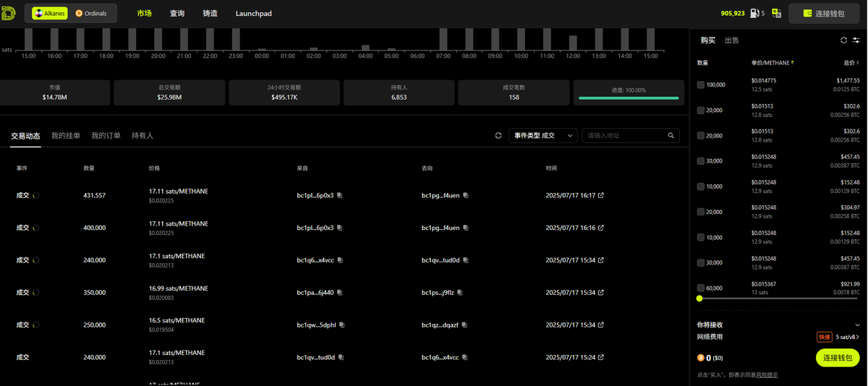This screenshot has height=386, width=868.
Task: Check the 60,000 quantity order checkbox
Action: click(x=700, y=288)
